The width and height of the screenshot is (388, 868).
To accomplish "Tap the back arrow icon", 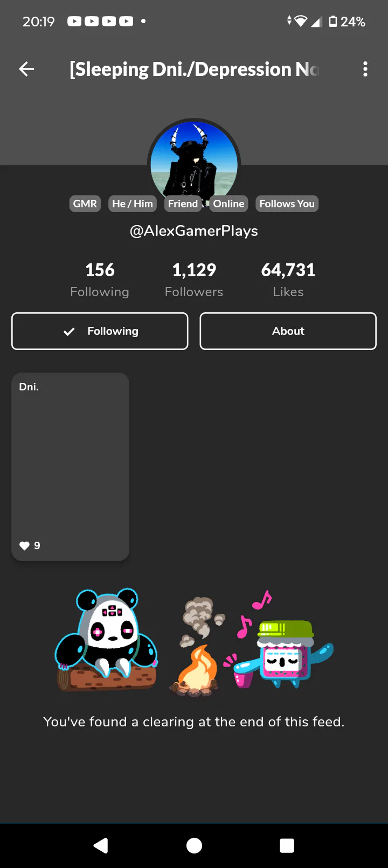I will click(26, 69).
